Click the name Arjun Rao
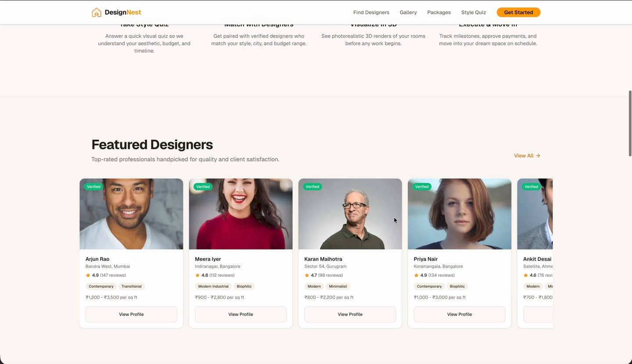The height and width of the screenshot is (364, 632). pyautogui.click(x=97, y=259)
